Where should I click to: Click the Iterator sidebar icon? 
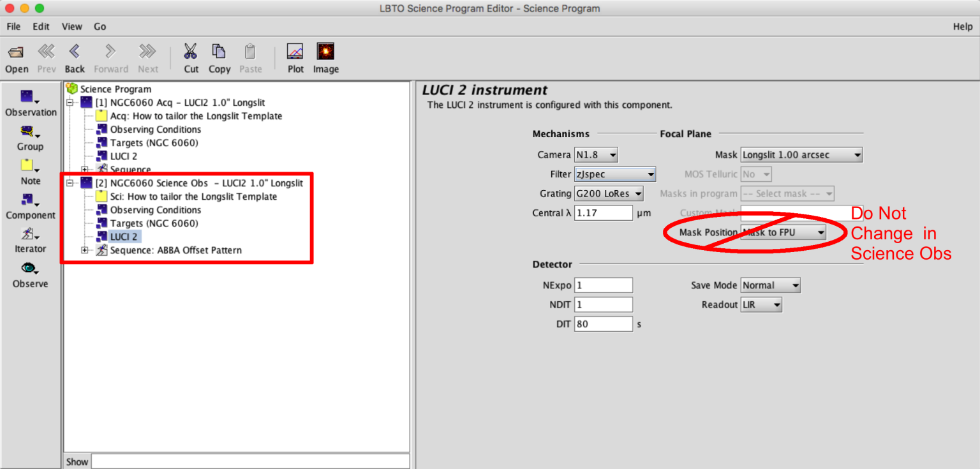tap(29, 234)
